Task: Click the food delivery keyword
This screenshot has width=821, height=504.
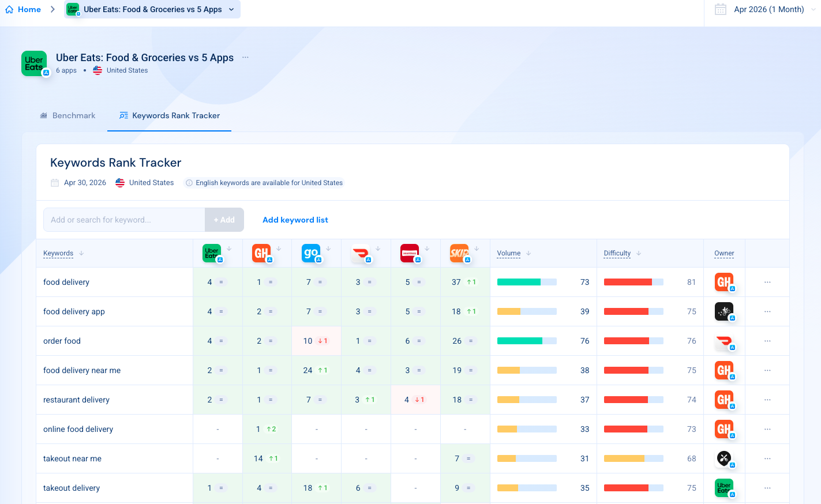Action: pos(66,282)
